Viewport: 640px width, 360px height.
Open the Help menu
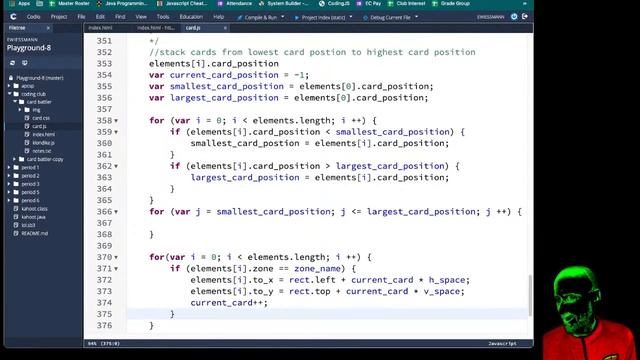point(218,17)
